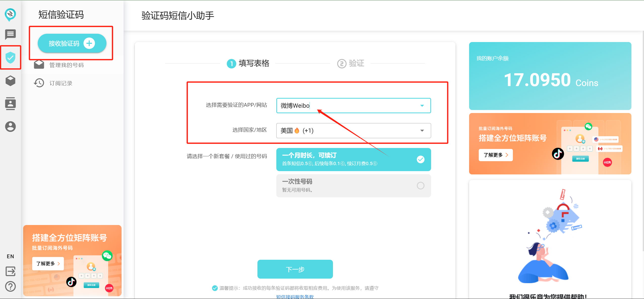Click the help illustration image
This screenshot has width=644, height=299.
pyautogui.click(x=550, y=237)
